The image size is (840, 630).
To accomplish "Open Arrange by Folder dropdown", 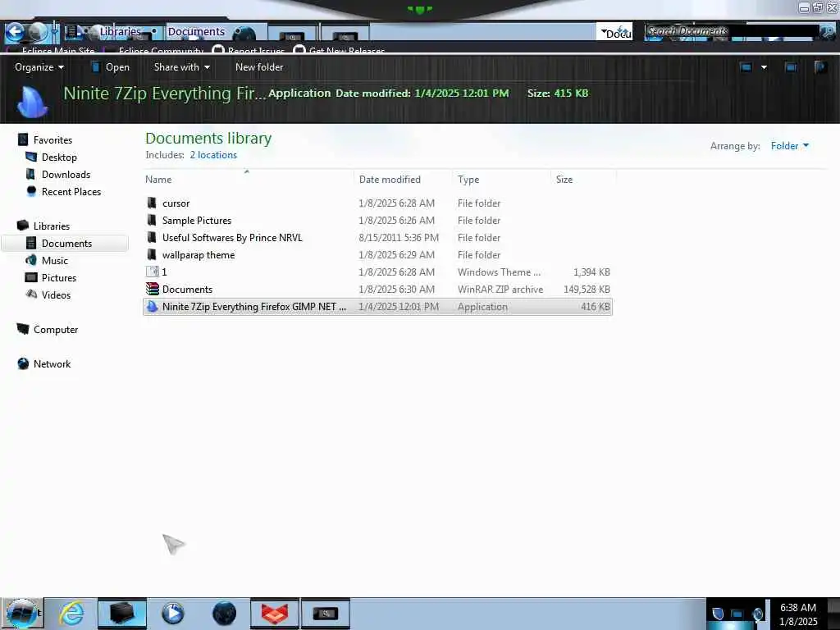I will [x=790, y=146].
